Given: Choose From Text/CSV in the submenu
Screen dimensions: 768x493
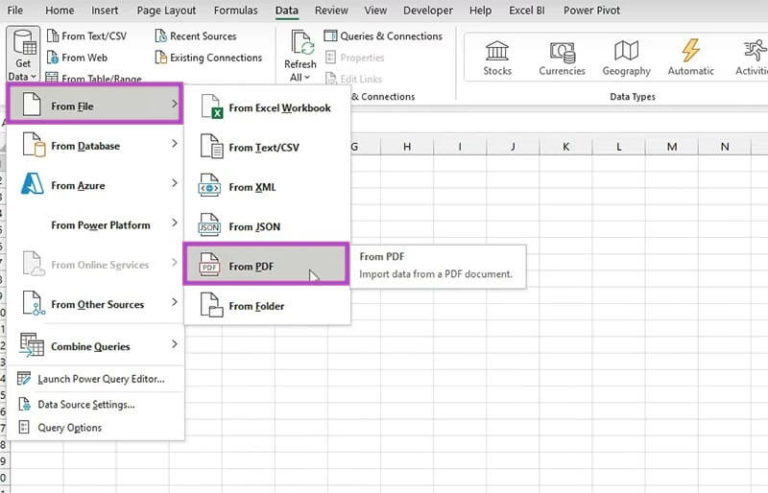Looking at the screenshot, I should (x=267, y=147).
